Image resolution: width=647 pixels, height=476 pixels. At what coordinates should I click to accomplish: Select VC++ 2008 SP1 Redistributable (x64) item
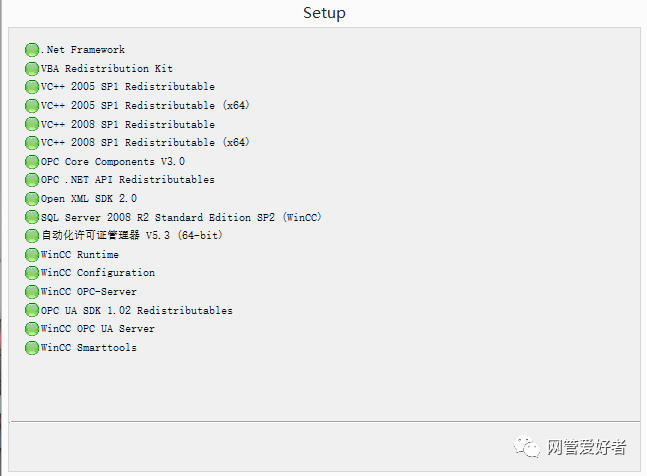(x=145, y=143)
